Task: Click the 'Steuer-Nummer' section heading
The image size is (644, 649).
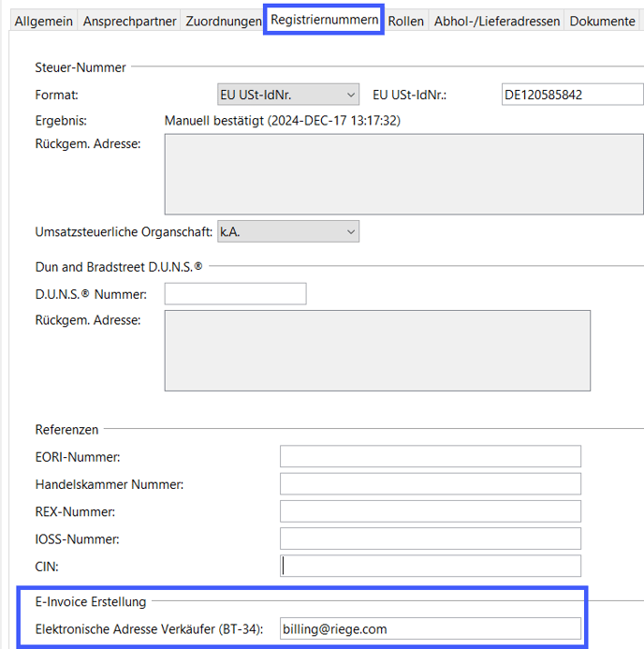Action: point(80,67)
